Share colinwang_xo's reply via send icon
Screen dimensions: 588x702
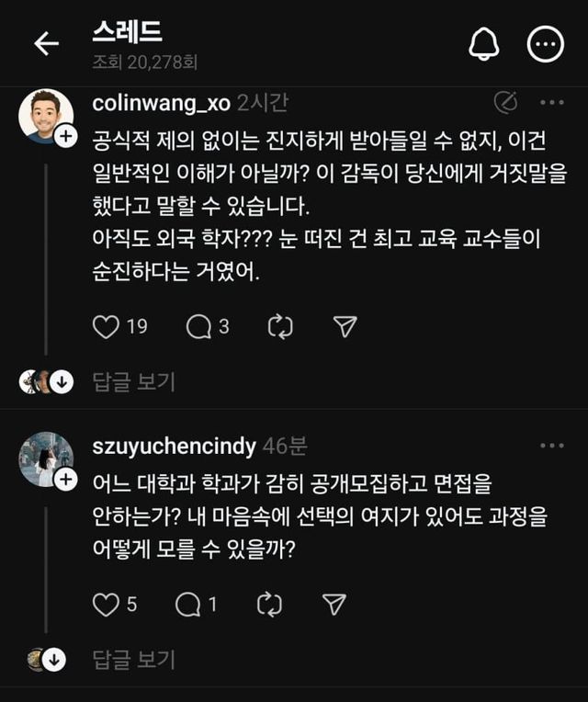[345, 326]
